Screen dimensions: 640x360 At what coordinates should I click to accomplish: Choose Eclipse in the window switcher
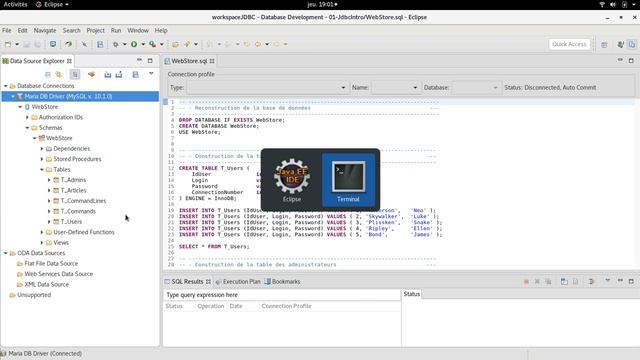(x=292, y=180)
